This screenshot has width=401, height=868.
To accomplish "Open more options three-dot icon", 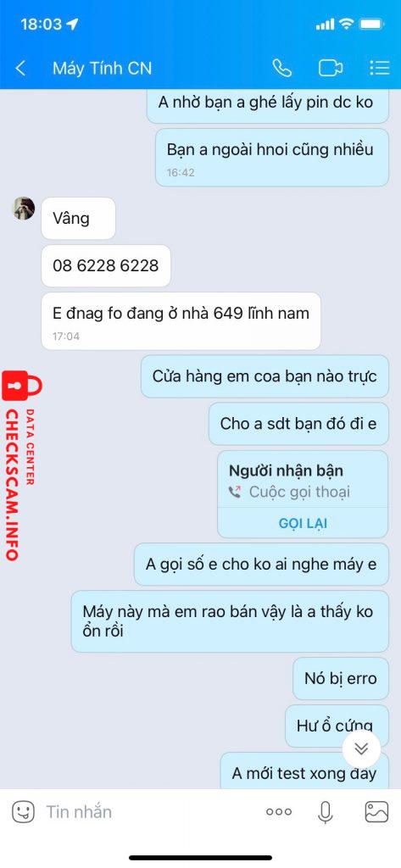I will point(279,812).
